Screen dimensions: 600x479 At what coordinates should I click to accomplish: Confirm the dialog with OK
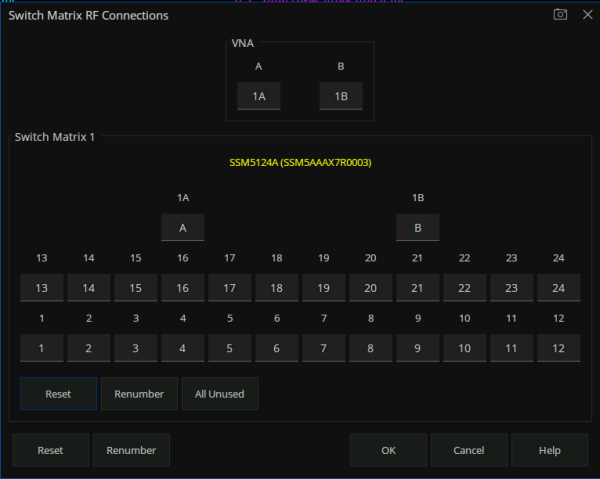click(389, 450)
